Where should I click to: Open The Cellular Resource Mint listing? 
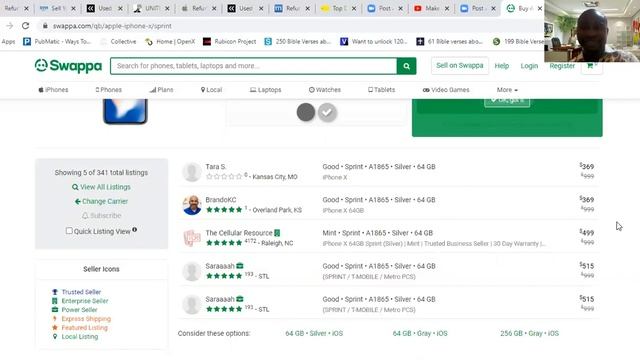(x=389, y=238)
